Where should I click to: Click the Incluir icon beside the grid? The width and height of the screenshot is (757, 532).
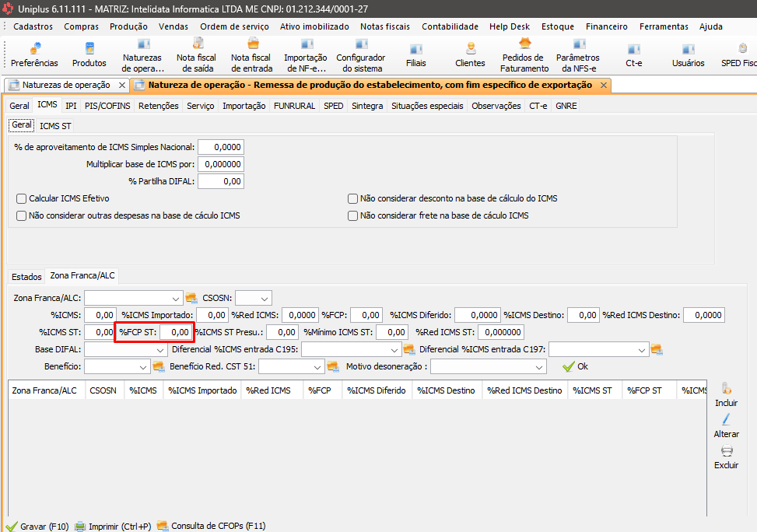point(725,394)
